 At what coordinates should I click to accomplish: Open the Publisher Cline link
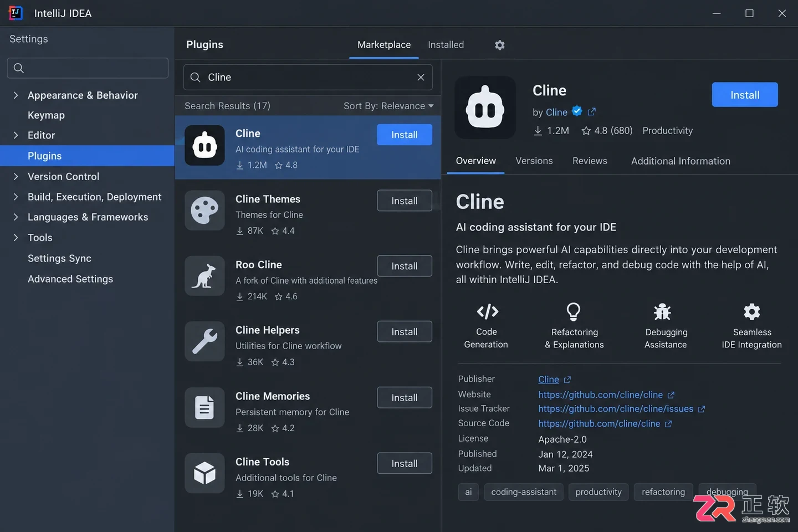[x=549, y=380]
